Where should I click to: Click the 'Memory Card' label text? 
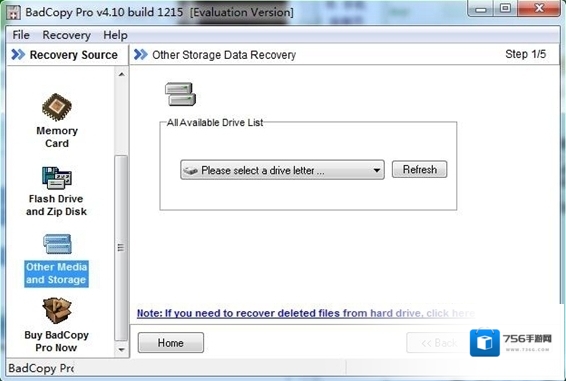(57, 137)
